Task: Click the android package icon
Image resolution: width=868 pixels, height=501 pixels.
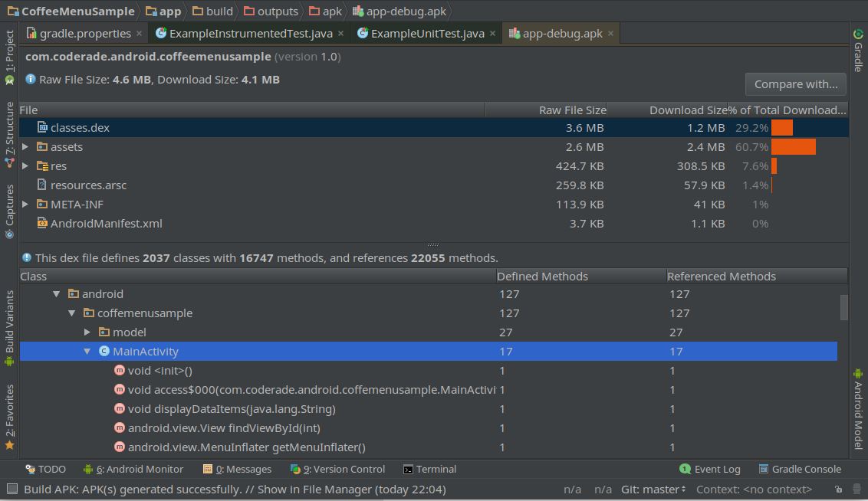Action: click(x=74, y=293)
